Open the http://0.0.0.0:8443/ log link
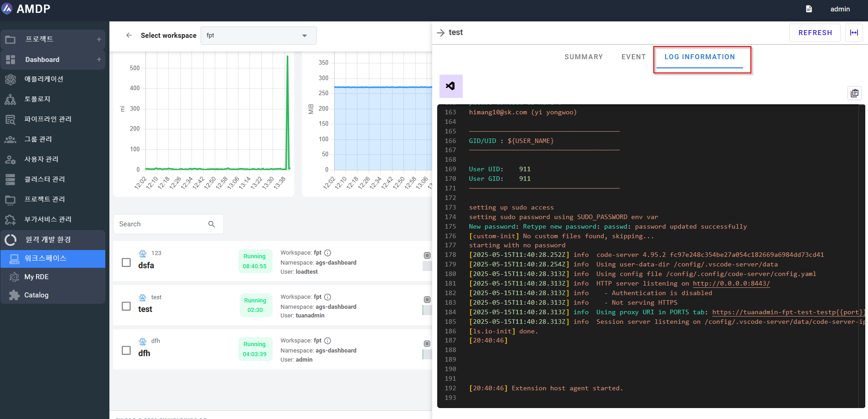The width and height of the screenshot is (868, 419). (x=731, y=283)
